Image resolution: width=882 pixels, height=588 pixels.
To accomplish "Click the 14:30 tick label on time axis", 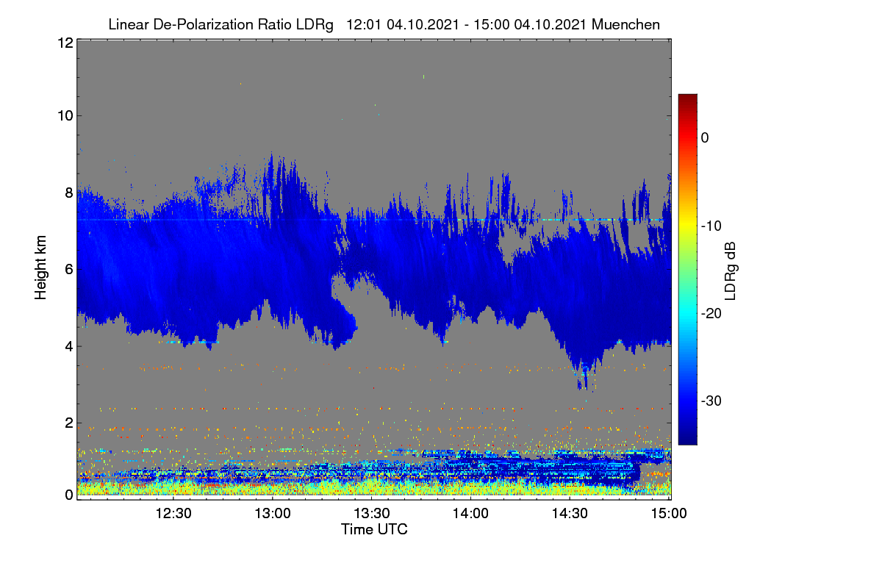I will (570, 514).
